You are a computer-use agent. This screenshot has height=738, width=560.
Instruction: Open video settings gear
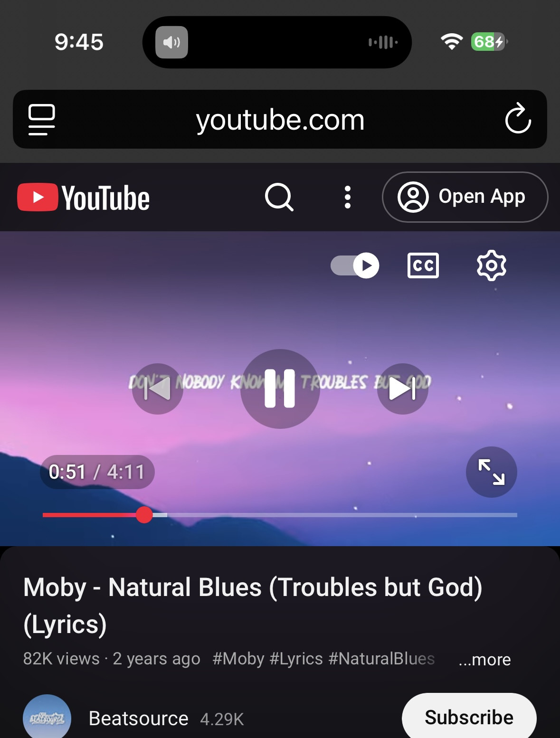pos(492,265)
